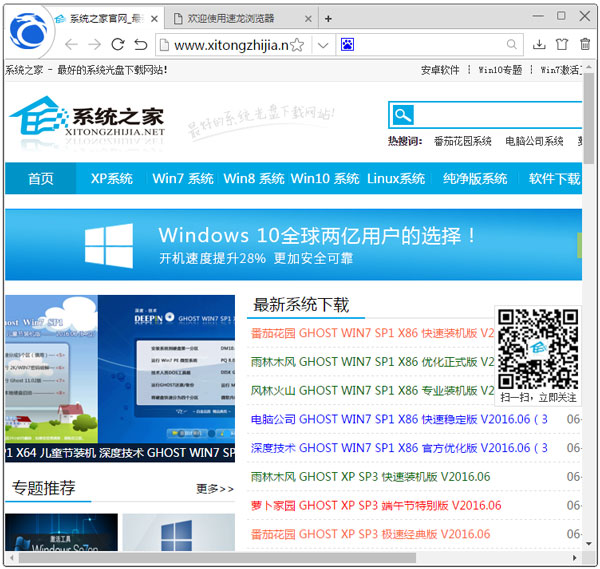Expand the address bar dropdown arrow
The height and width of the screenshot is (569, 600).
coord(322,45)
